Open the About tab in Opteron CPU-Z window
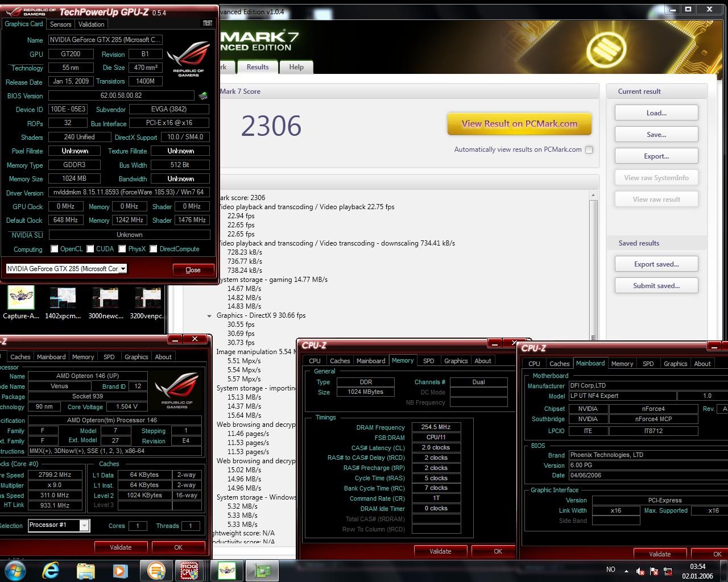Viewport: 728px width, 582px height. (163, 357)
